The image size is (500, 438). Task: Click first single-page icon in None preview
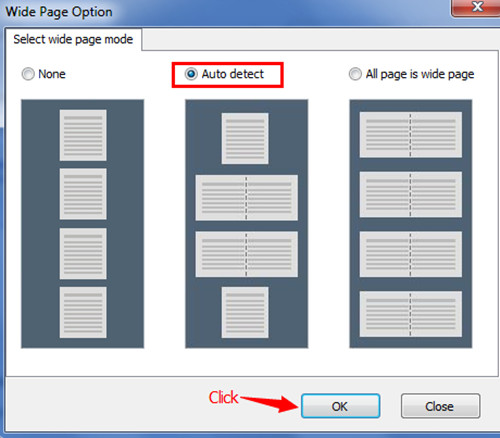point(83,135)
